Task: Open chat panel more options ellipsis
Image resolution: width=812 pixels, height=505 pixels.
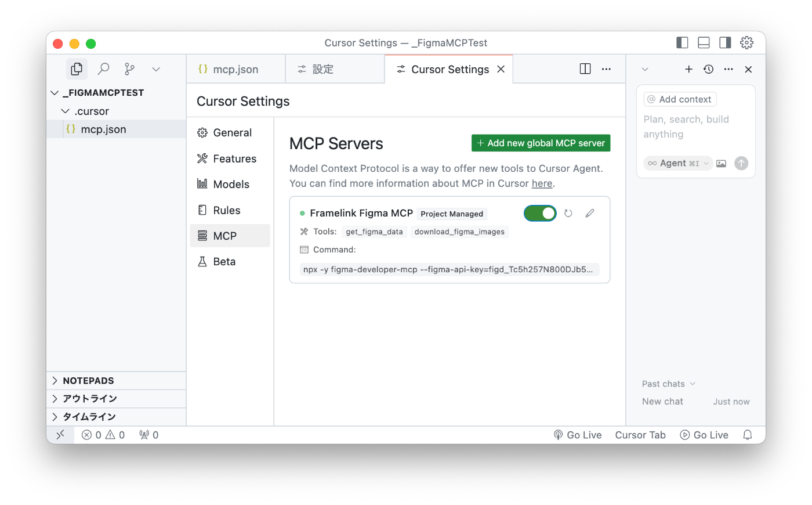Action: tap(728, 69)
